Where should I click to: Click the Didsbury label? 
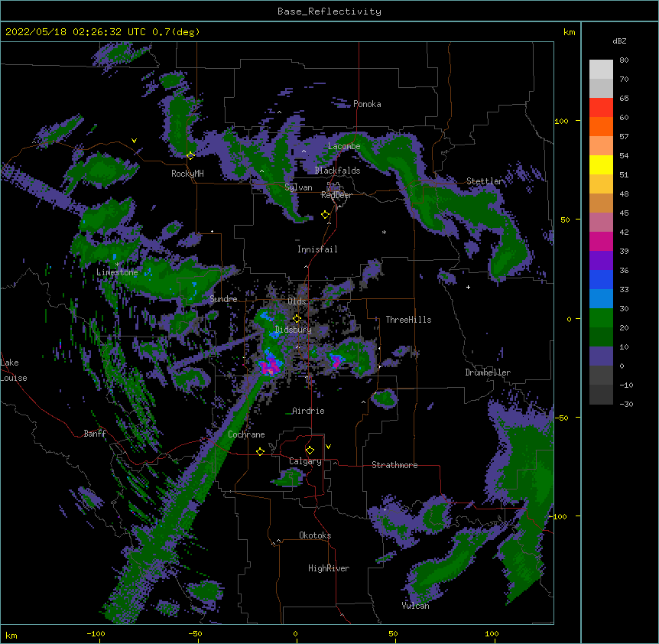294,330
